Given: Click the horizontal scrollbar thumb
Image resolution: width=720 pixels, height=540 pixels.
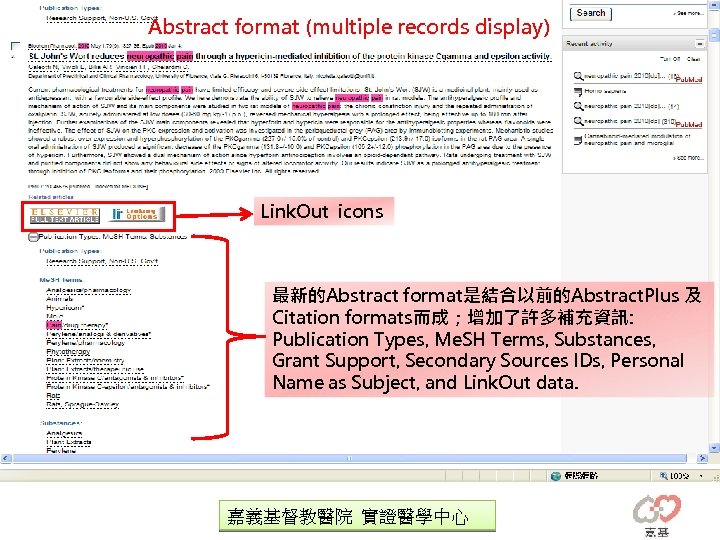Looking at the screenshot, I should tap(349, 458).
